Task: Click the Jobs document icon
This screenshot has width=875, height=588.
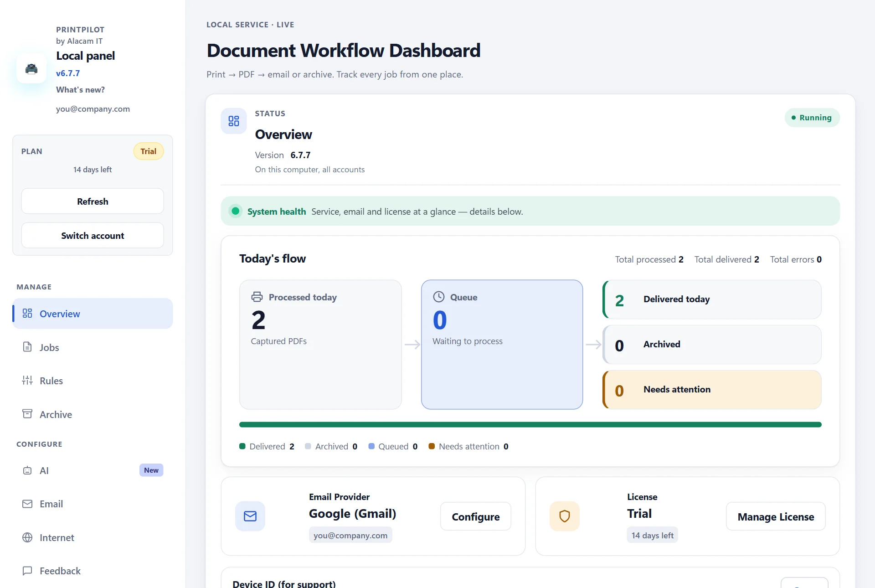Action: [x=27, y=347]
